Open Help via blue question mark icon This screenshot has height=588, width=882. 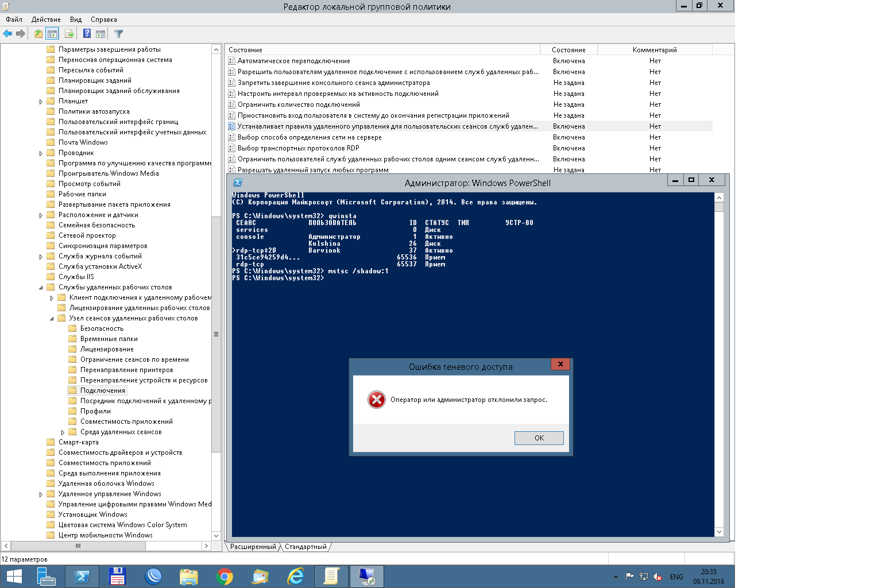pyautogui.click(x=87, y=34)
